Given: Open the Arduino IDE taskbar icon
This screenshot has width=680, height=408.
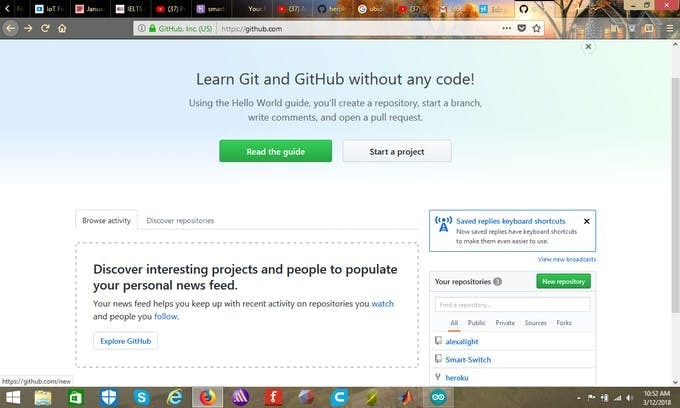Looking at the screenshot, I should click(438, 398).
